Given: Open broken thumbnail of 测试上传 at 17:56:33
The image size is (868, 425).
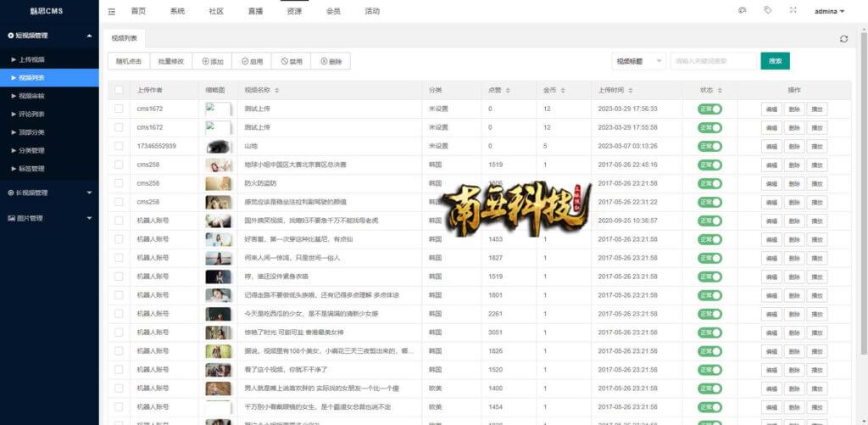Looking at the screenshot, I should 218,109.
